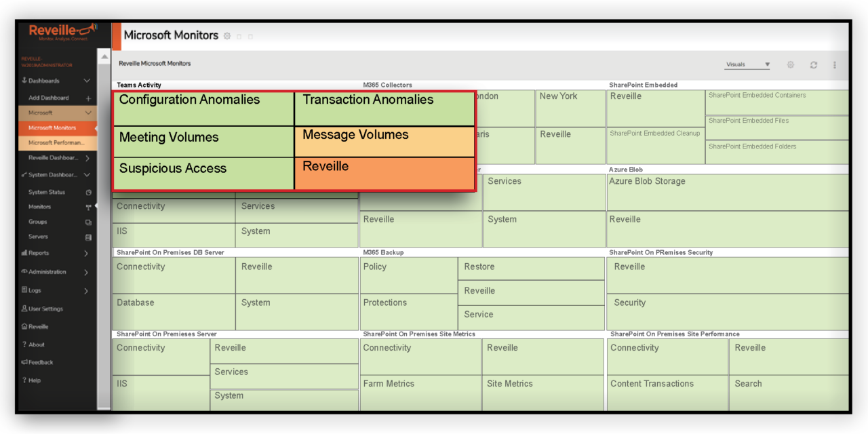Expand the Administration section arrow
This screenshot has width=868, height=434.
(86, 273)
